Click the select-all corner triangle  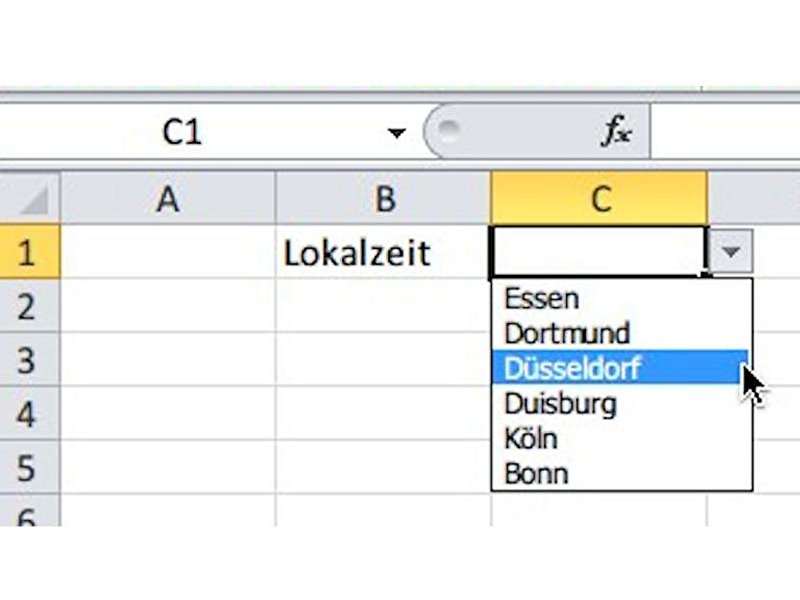(x=32, y=200)
